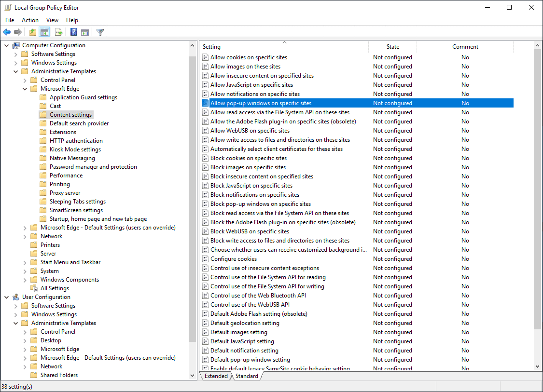Collapse the User Configuration node
This screenshot has height=392, width=543.
pyautogui.click(x=7, y=297)
